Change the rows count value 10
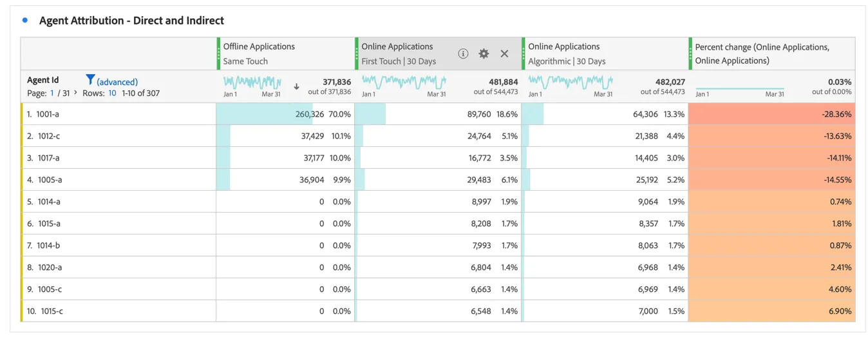 (112, 93)
